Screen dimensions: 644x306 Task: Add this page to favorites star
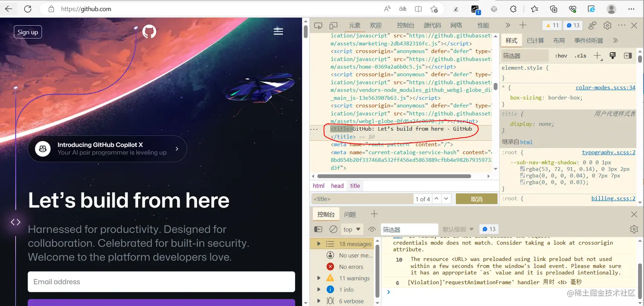coord(434,9)
